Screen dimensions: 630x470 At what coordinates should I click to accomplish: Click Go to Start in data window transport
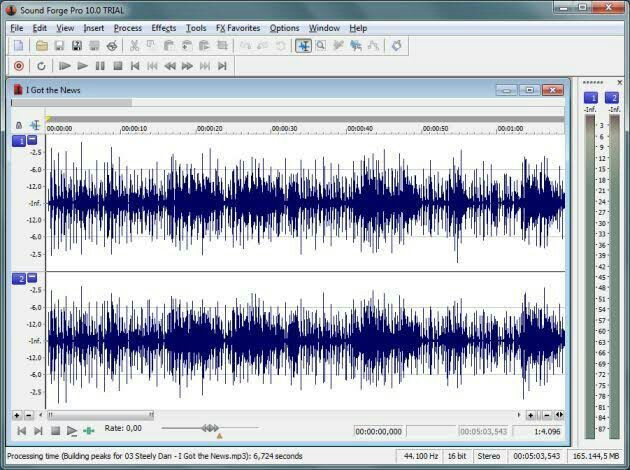[22, 431]
